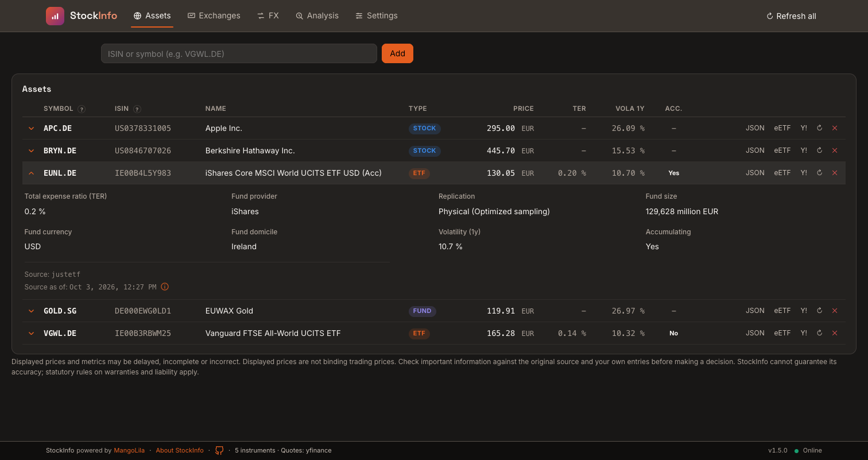This screenshot has height=460, width=868.
Task: Refresh the GOLD.SG row
Action: (x=819, y=311)
